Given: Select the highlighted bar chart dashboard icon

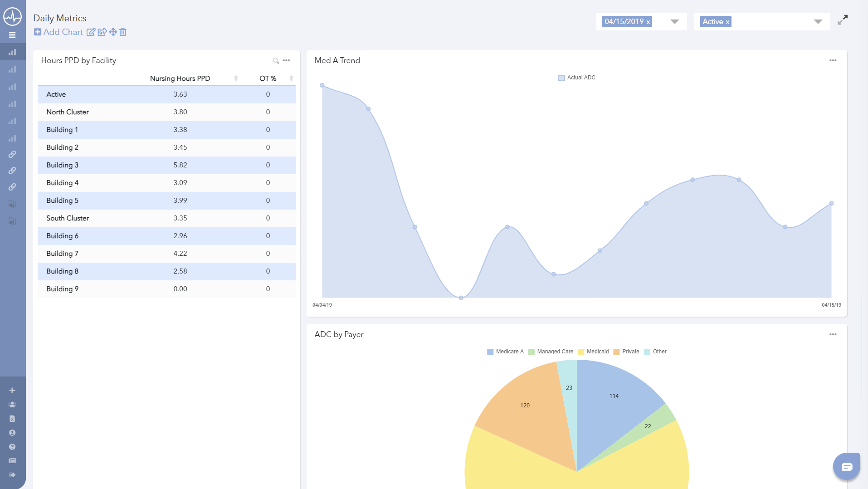Looking at the screenshot, I should pyautogui.click(x=12, y=52).
